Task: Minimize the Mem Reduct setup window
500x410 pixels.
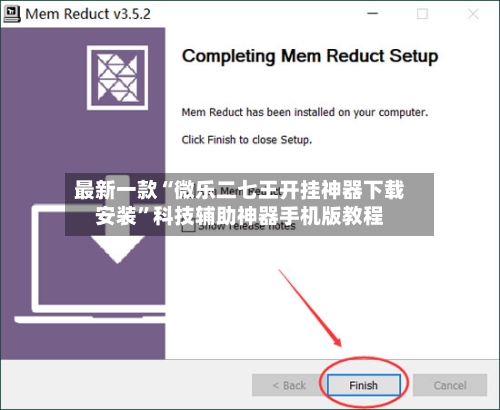Action: (x=372, y=14)
